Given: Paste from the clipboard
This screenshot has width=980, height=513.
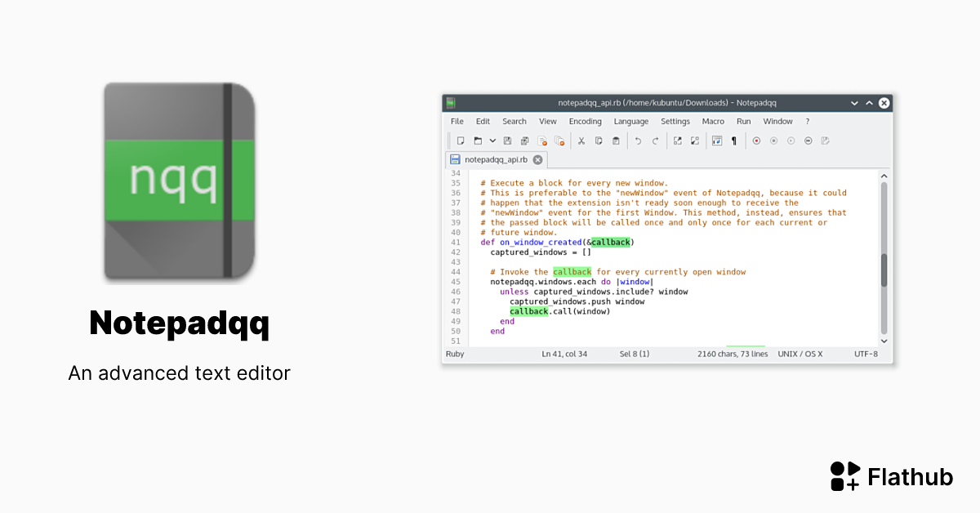Looking at the screenshot, I should 615,141.
